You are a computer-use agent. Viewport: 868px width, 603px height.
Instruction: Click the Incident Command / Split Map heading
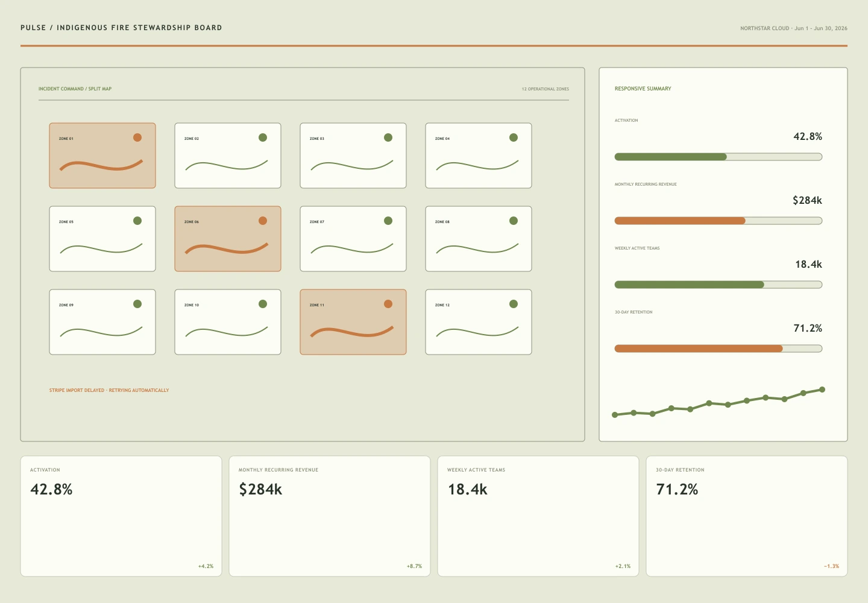75,89
